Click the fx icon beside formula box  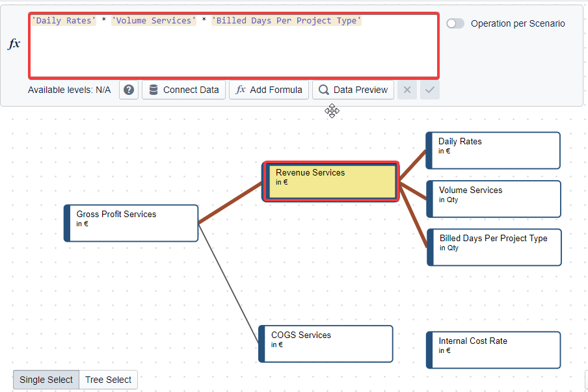tap(14, 44)
